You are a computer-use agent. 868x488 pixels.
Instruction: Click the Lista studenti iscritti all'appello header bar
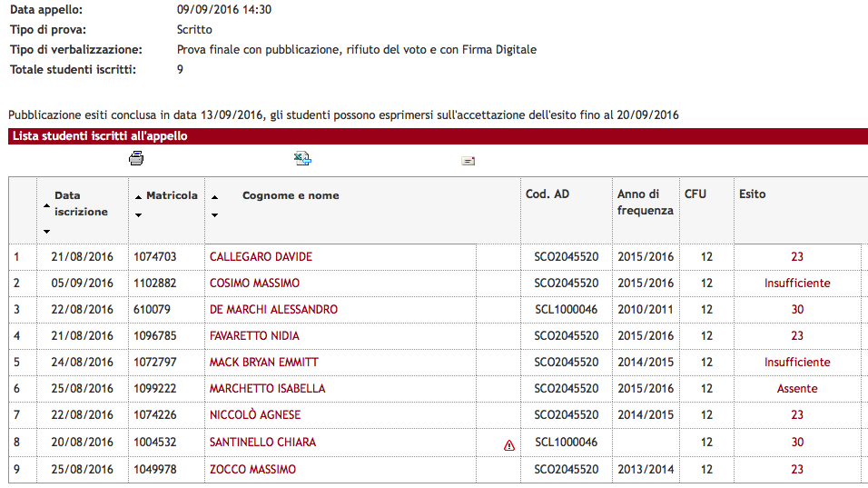click(438, 136)
